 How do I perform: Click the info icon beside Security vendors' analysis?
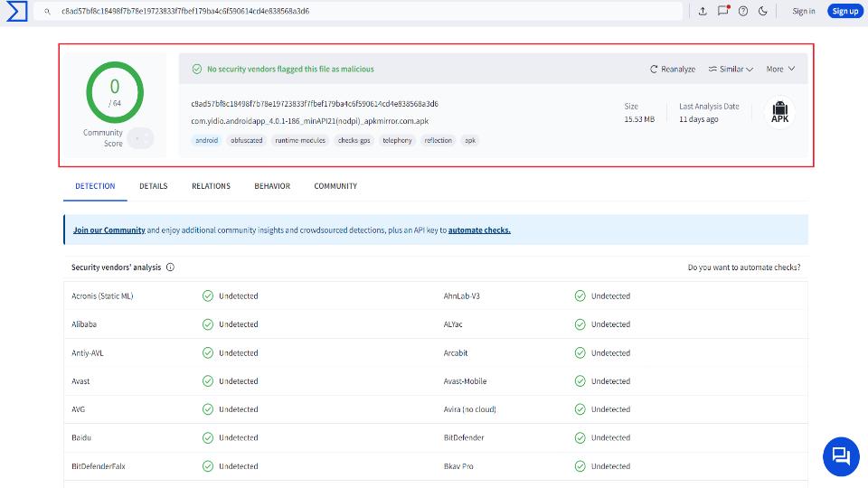[170, 267]
